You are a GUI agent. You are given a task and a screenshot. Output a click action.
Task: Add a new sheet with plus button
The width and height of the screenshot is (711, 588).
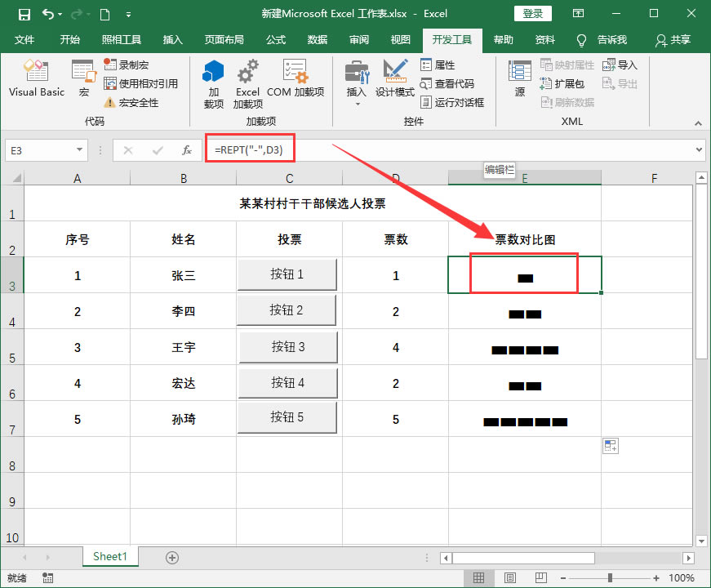tap(172, 557)
